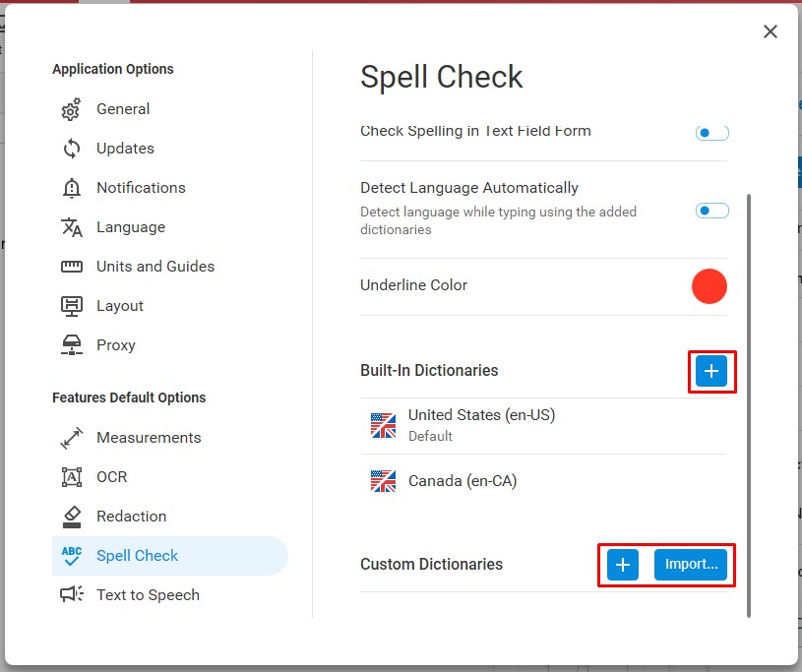The image size is (802, 672).
Task: Click the Application Options heading
Action: (113, 69)
